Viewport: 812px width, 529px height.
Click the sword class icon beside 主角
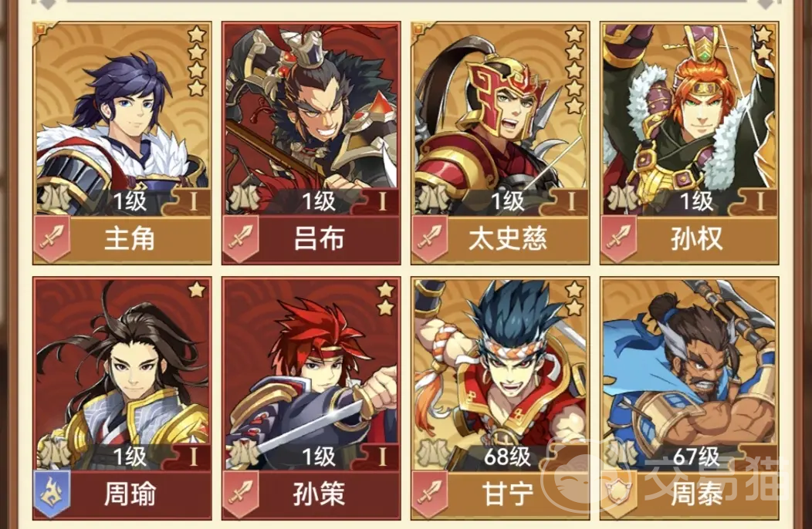point(52,239)
